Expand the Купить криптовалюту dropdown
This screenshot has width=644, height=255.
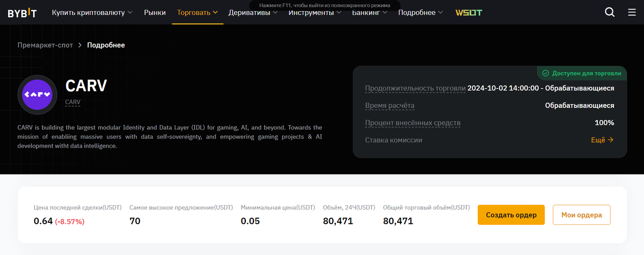pos(92,12)
